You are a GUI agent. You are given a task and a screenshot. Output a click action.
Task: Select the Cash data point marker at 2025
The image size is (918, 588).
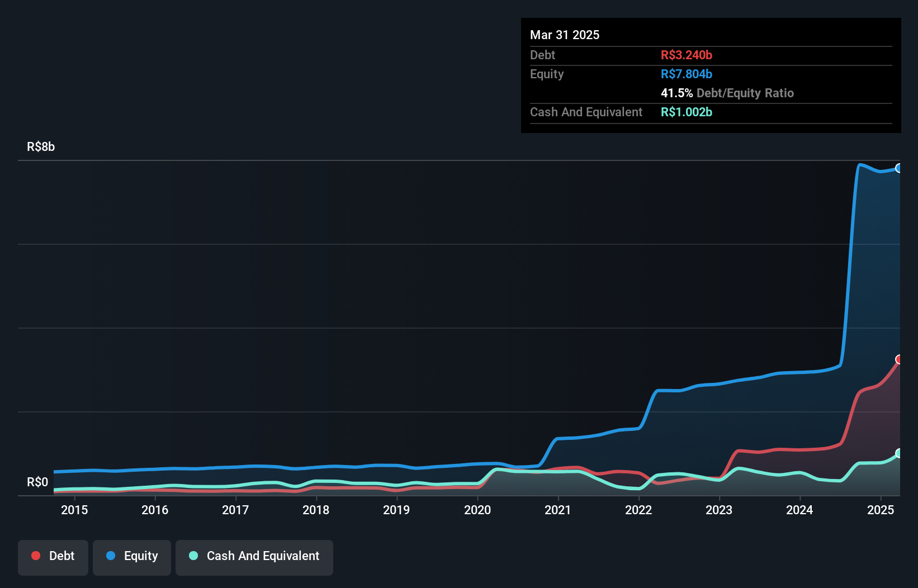[x=899, y=453]
